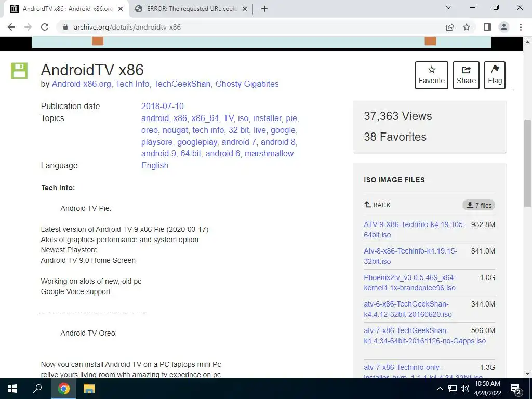Viewport: 532px width, 399px height.
Task: Download atv-7-x86-TechGeekShan no-Gapps iso
Action: click(x=425, y=336)
